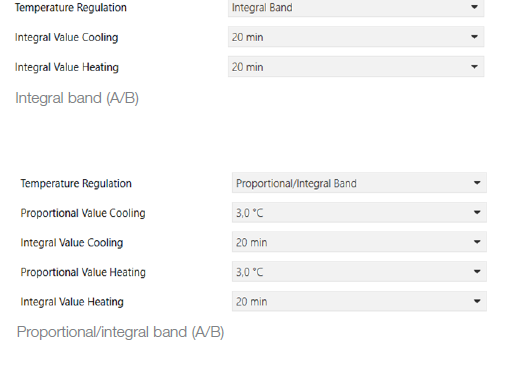This screenshot has width=524, height=385.
Task: Open the Proportional Value Cooling dropdown
Action: (359, 213)
